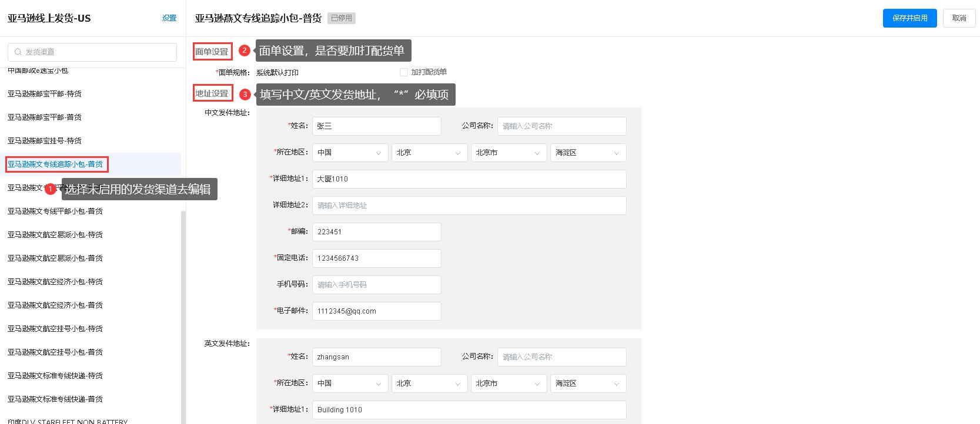Edit the 固定电话 field with 1234566743

pos(377,258)
